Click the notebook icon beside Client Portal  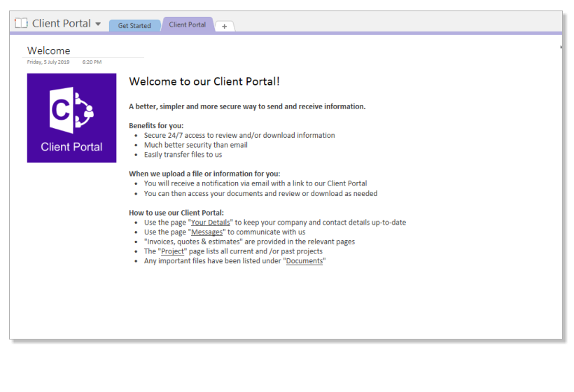(x=21, y=23)
